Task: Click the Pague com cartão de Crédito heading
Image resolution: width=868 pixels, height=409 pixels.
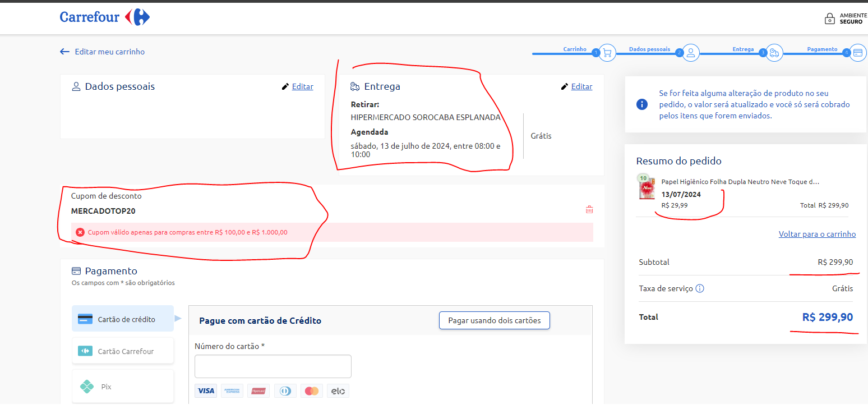Action: (260, 320)
